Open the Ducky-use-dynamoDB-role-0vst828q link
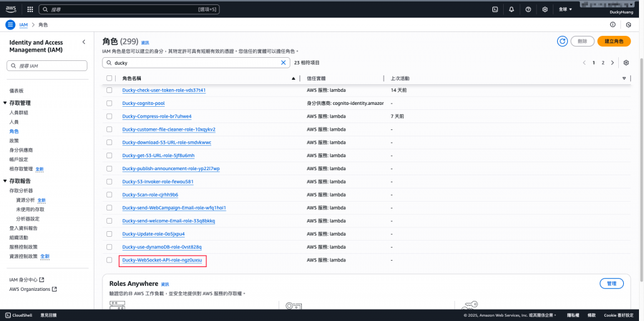Viewport: 644px width, 321px height. point(162,247)
